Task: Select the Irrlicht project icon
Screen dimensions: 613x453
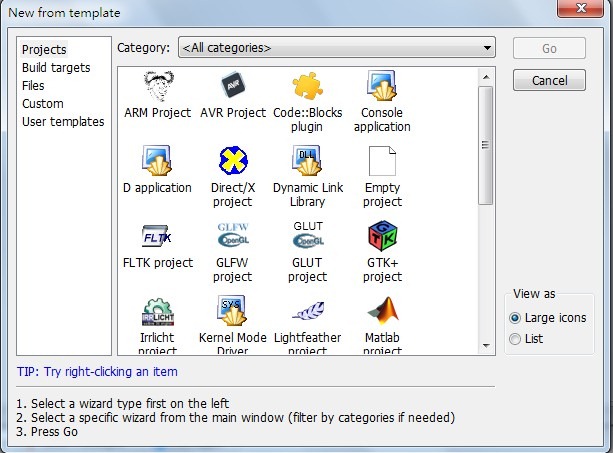Action: coord(158,312)
